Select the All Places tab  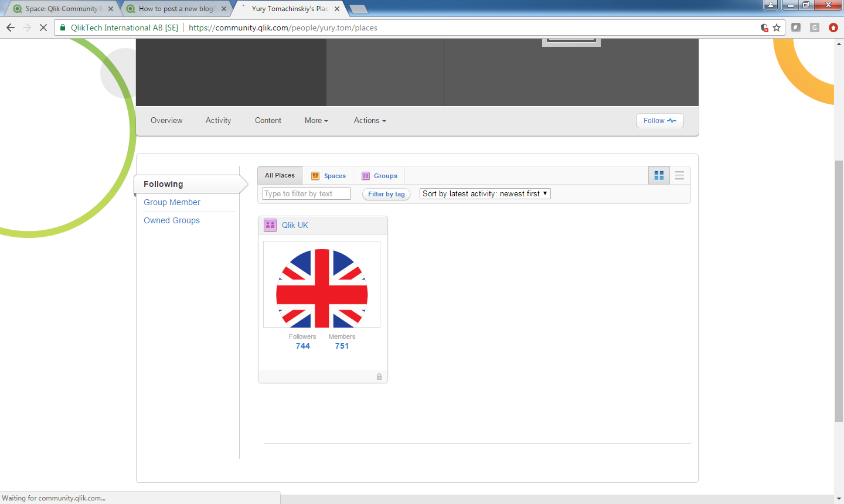pyautogui.click(x=280, y=175)
